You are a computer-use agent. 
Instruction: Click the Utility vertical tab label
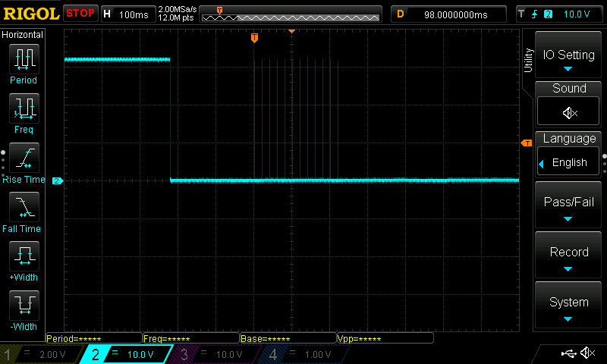(x=528, y=61)
